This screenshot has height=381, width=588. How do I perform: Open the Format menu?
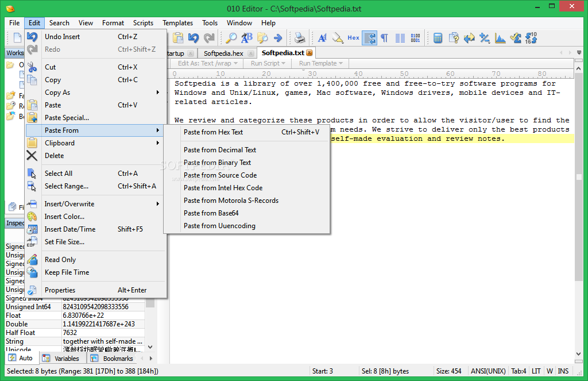(x=113, y=23)
